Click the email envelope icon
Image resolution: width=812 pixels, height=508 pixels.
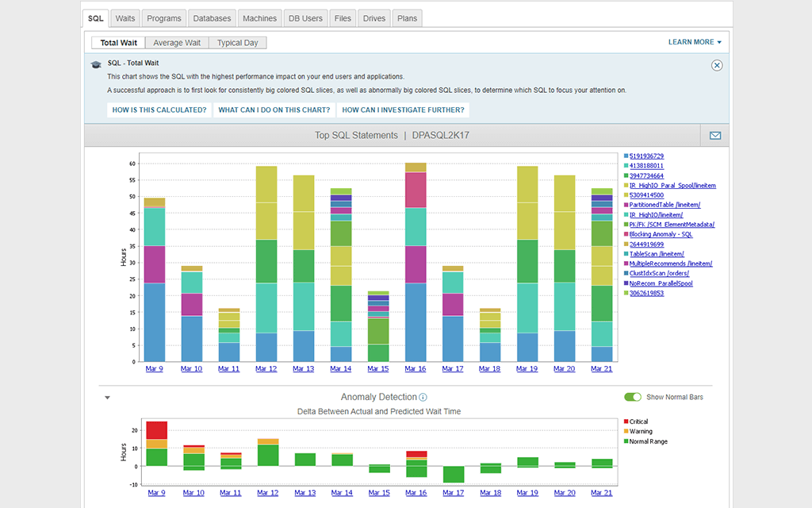coord(714,136)
